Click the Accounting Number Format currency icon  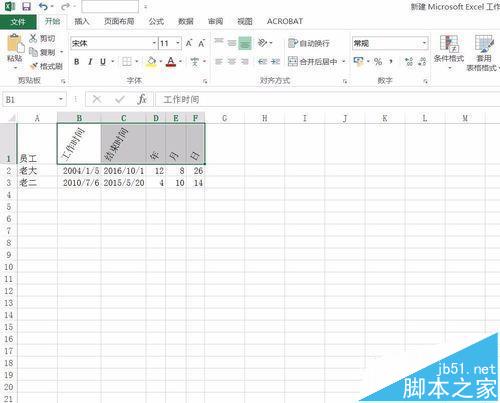click(x=359, y=61)
